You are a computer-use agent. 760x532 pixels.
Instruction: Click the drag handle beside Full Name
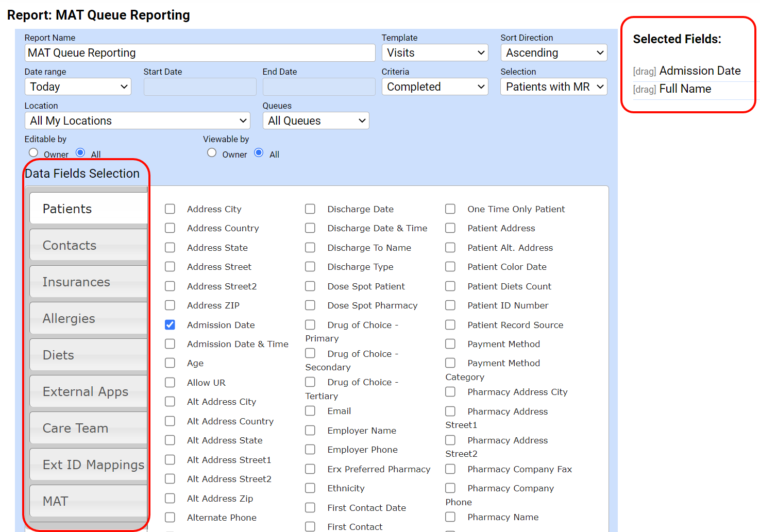(x=644, y=90)
